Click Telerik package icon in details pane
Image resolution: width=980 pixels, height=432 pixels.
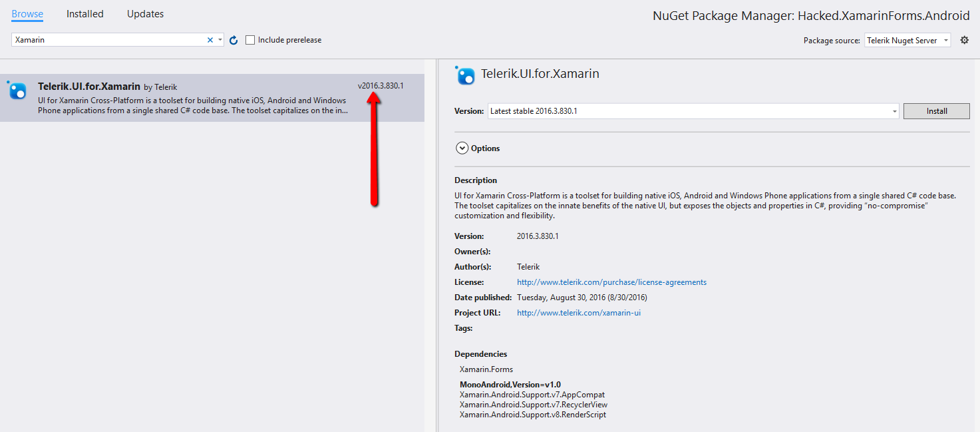coord(466,75)
